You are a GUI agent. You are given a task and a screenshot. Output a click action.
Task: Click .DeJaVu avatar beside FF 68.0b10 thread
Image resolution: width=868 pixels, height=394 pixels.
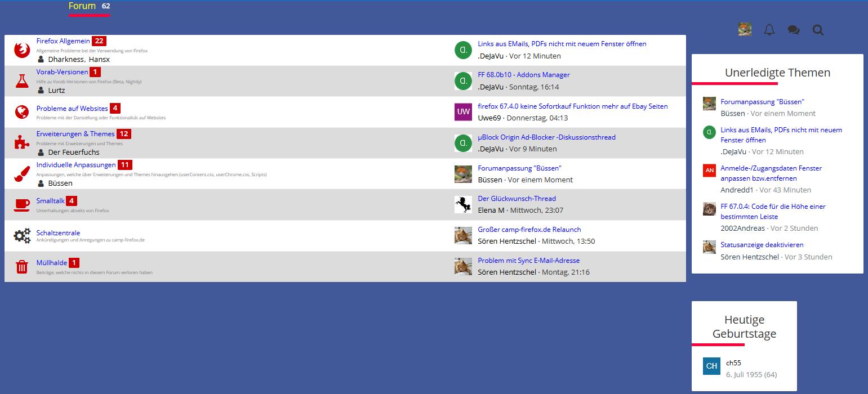point(463,81)
